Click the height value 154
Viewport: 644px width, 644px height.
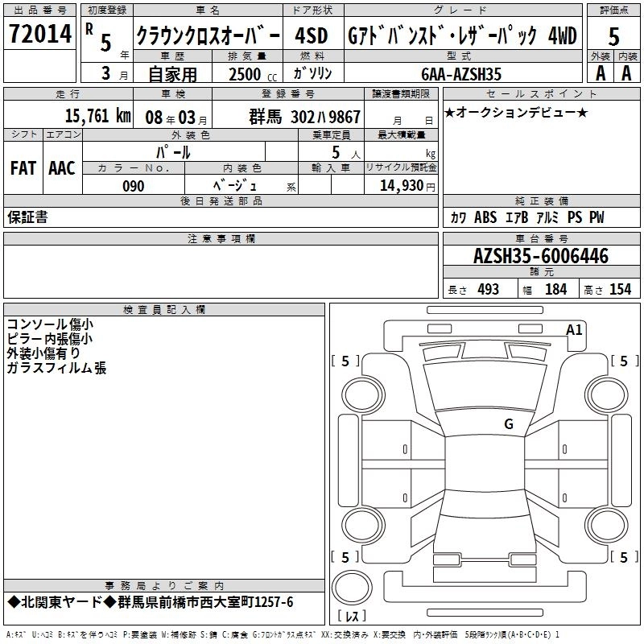620,290
